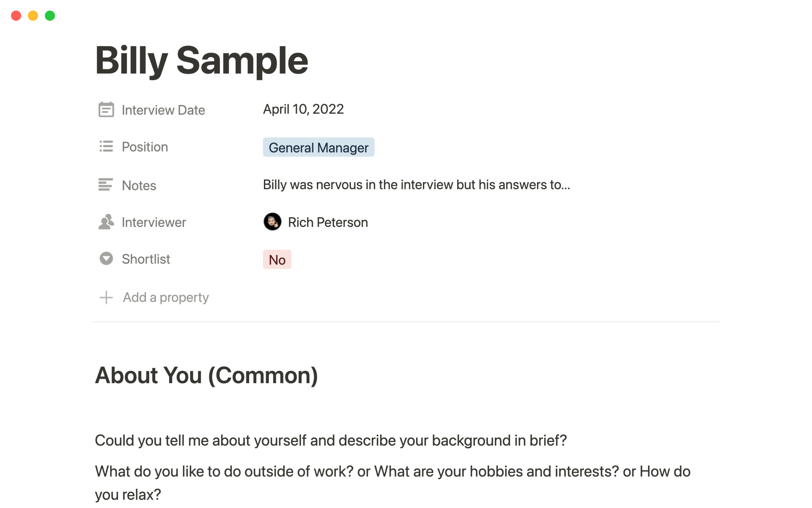
Task: Click Rich Peterson's avatar image
Action: pyautogui.click(x=272, y=222)
